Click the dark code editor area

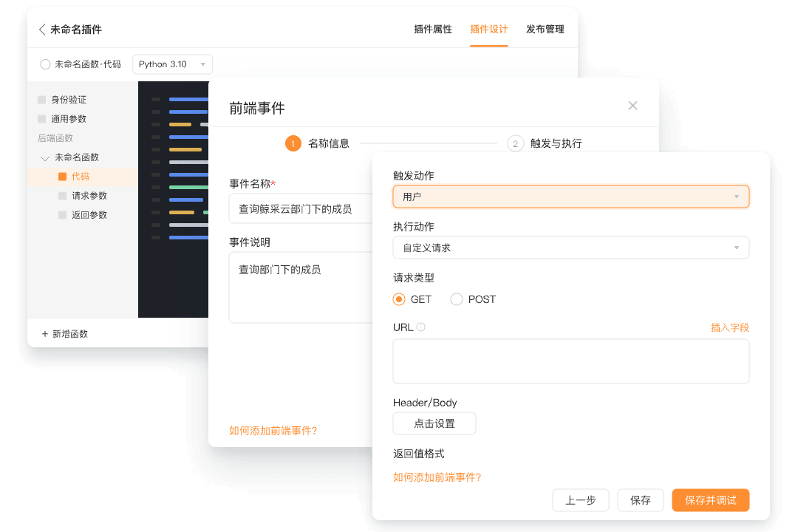173,199
